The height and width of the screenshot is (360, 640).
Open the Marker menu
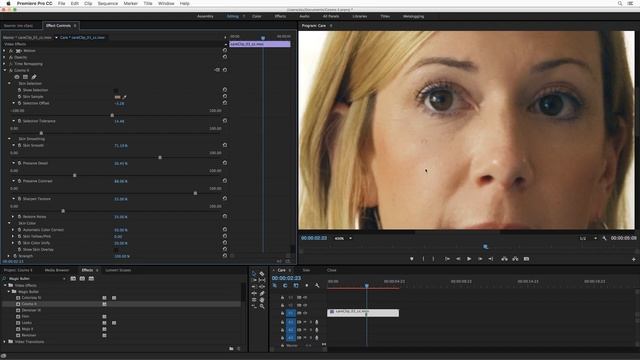click(x=131, y=3)
